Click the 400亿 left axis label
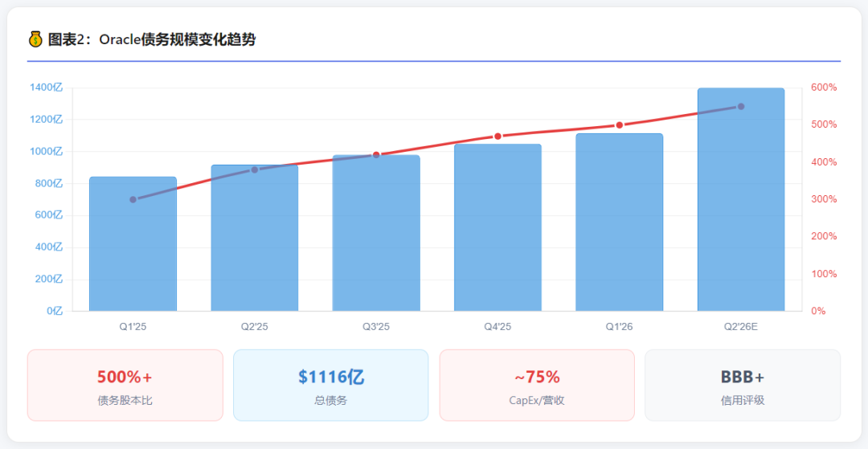The image size is (868, 449). (x=49, y=247)
